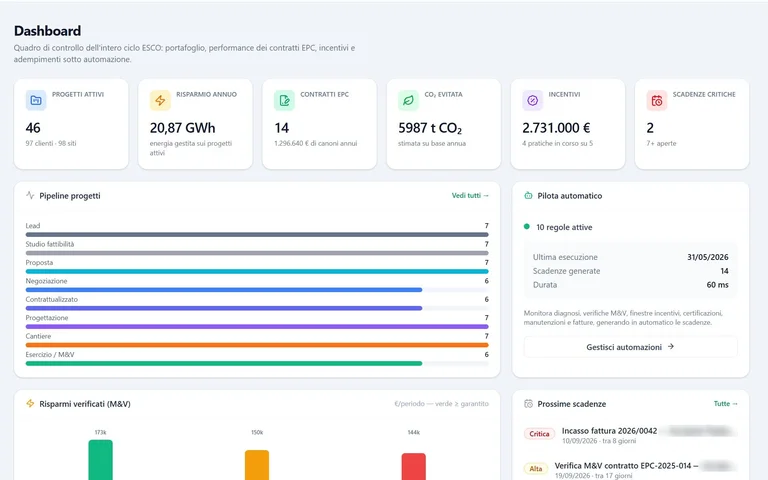Click the CO₂ Evitata leaf icon
Image resolution: width=768 pixels, height=480 pixels.
tap(408, 100)
